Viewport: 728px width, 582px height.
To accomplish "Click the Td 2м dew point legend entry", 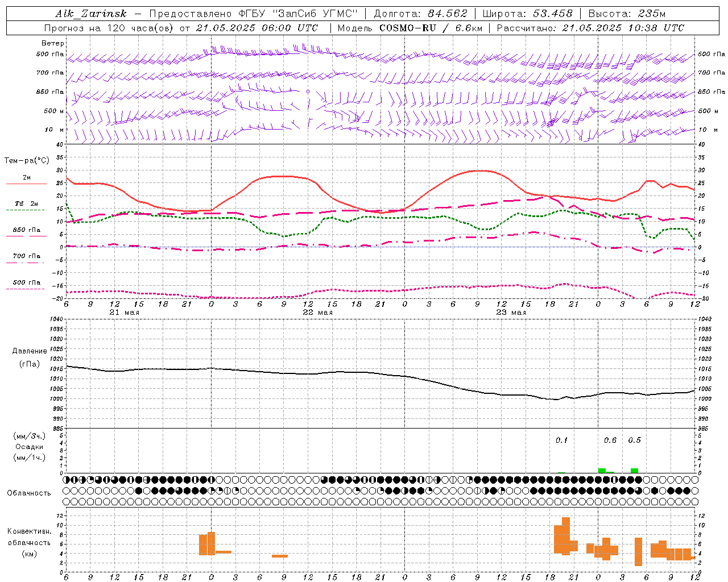I will point(26,203).
